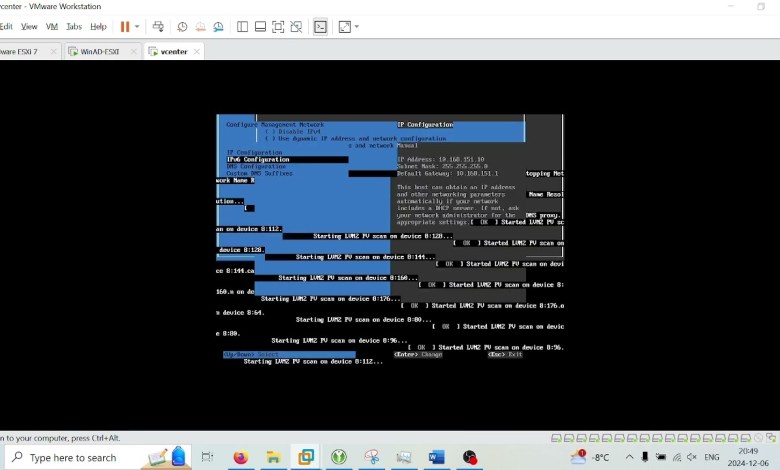
Task: Revert the VM to its snapshot
Action: click(x=200, y=27)
